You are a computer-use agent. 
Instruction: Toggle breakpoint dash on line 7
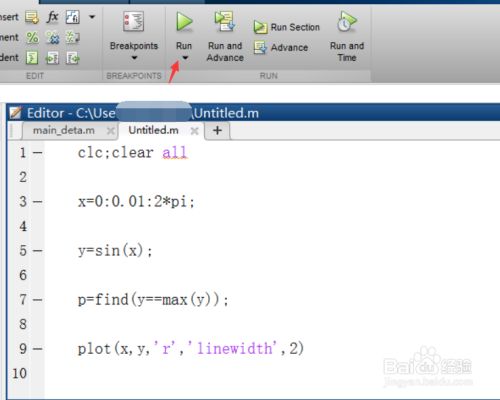38,300
